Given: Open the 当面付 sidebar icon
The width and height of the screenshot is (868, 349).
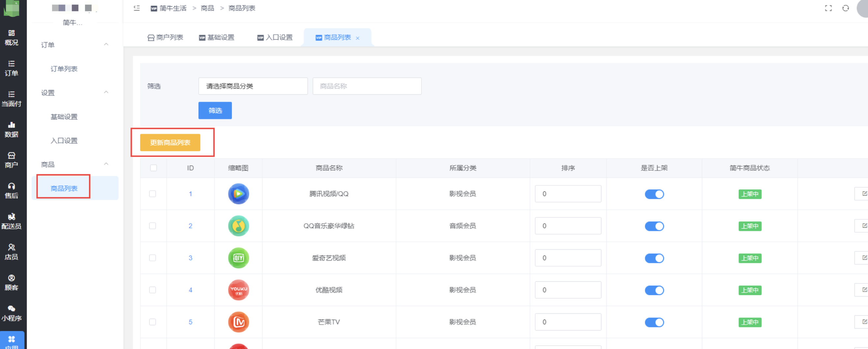Looking at the screenshot, I should tap(12, 99).
